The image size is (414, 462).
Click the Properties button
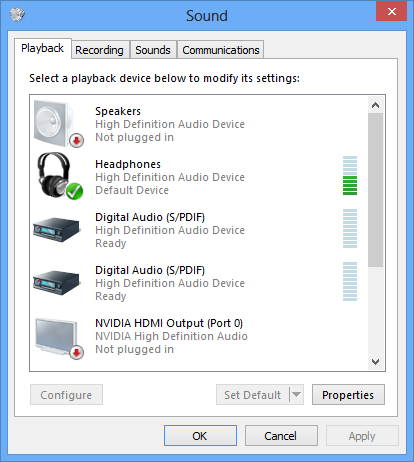point(348,395)
